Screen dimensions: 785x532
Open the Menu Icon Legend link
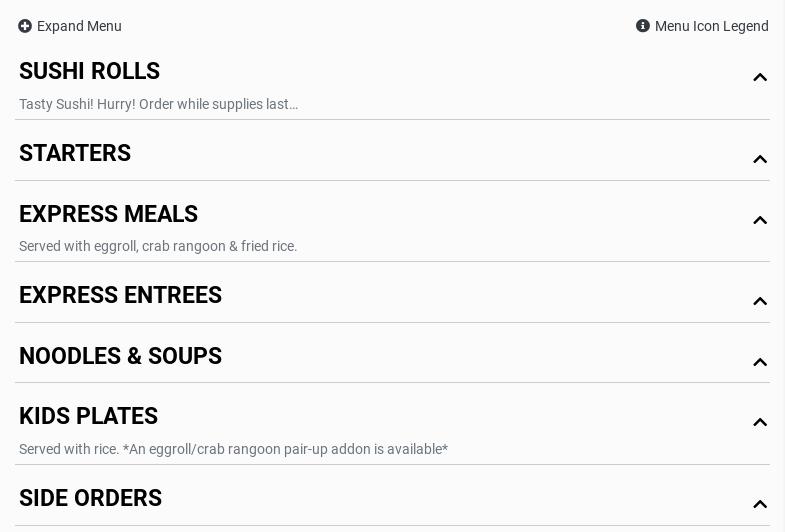pyautogui.click(x=711, y=26)
